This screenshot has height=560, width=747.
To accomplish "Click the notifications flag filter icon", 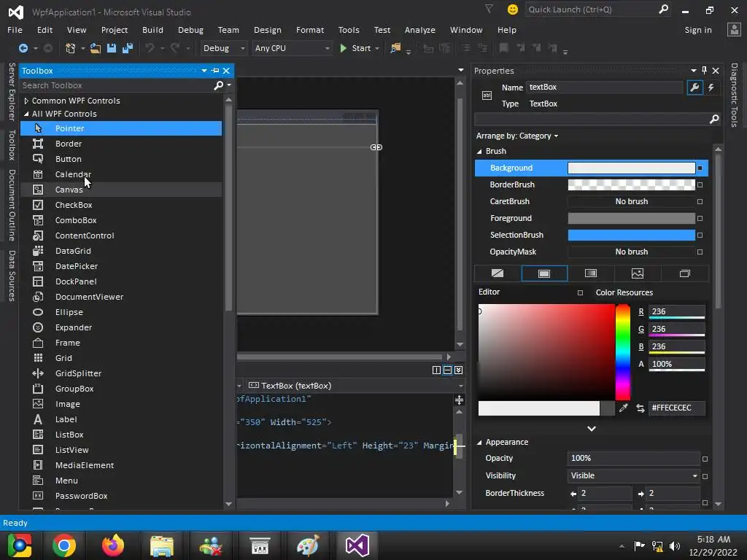I will click(489, 9).
